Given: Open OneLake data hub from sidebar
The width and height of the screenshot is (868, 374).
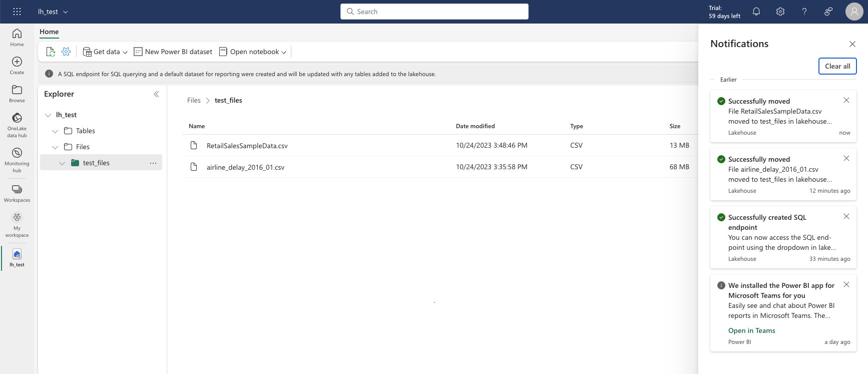Looking at the screenshot, I should tap(17, 124).
